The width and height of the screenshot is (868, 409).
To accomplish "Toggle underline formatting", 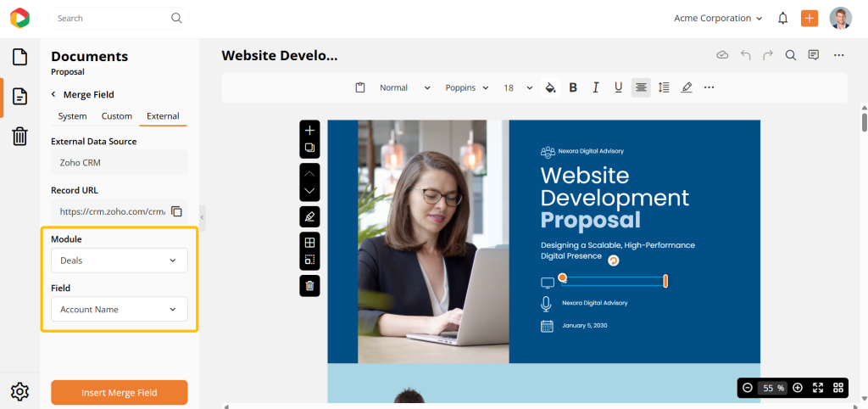I will point(618,87).
